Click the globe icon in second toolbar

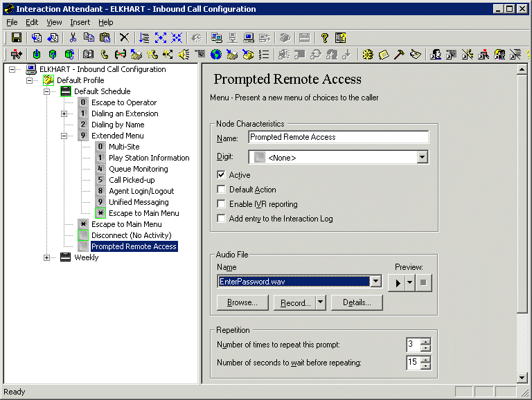tap(216, 54)
